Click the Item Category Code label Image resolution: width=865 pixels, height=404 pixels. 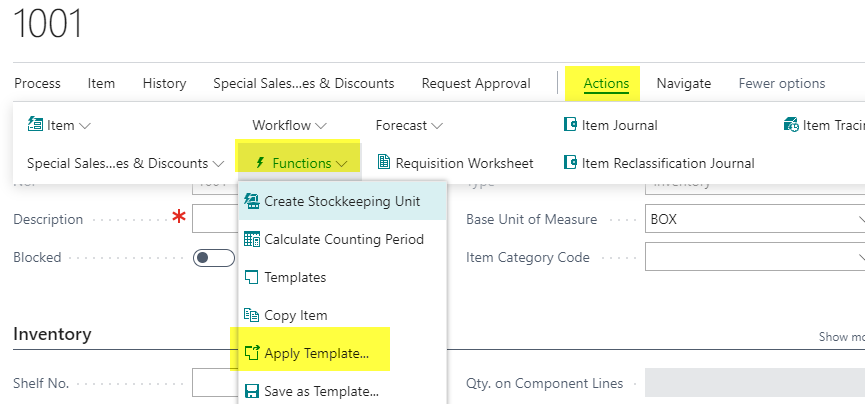click(528, 258)
